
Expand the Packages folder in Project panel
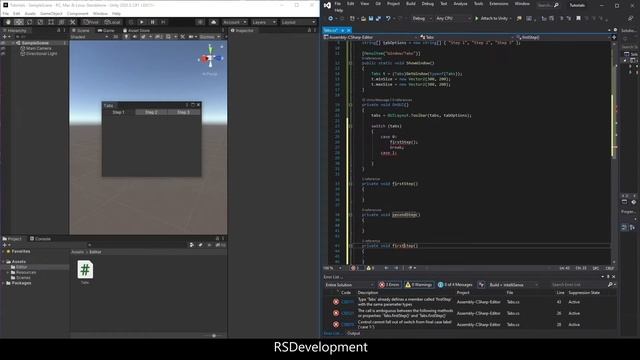4,283
